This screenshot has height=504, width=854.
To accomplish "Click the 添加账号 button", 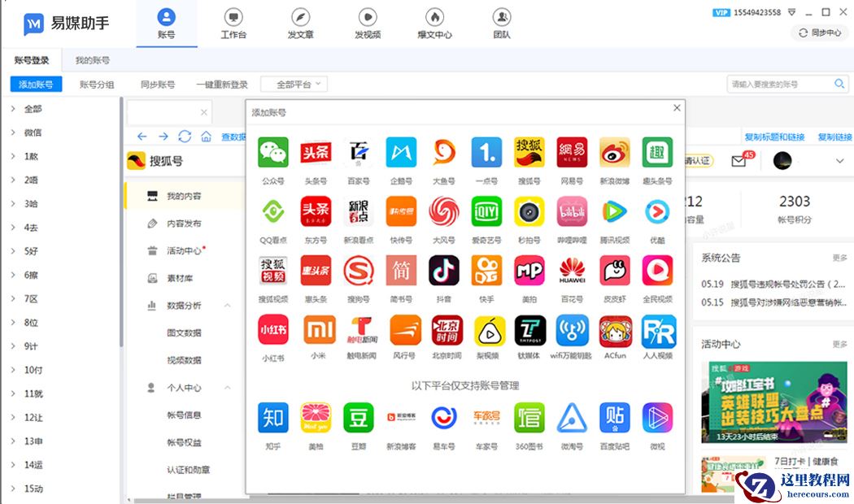I will click(36, 85).
